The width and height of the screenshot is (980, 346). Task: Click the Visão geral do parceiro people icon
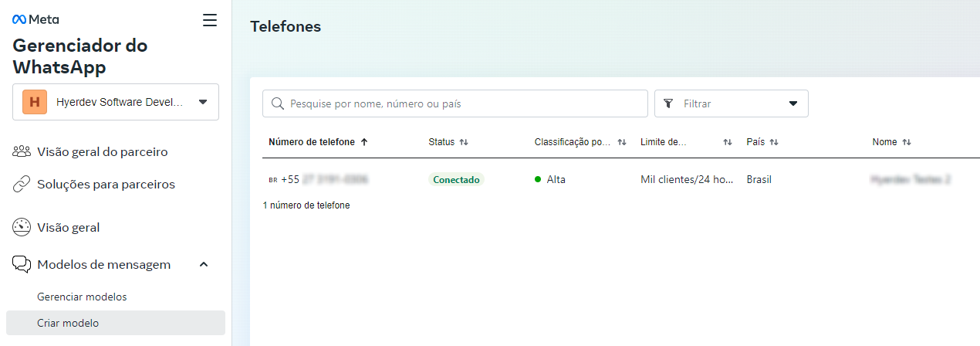22,151
